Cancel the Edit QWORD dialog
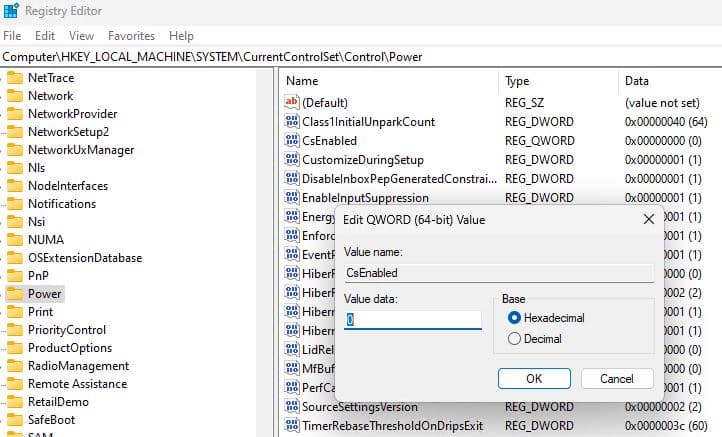This screenshot has height=437, width=722. (616, 379)
